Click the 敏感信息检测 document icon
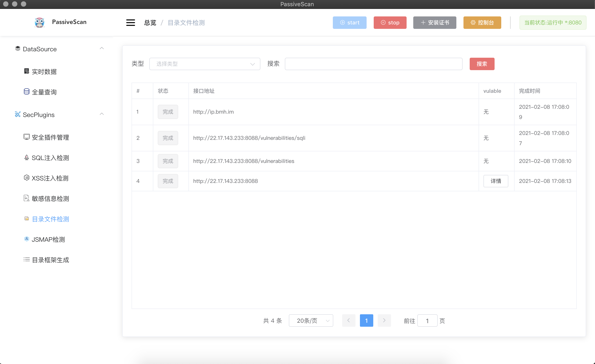This screenshot has width=595, height=364. (27, 198)
